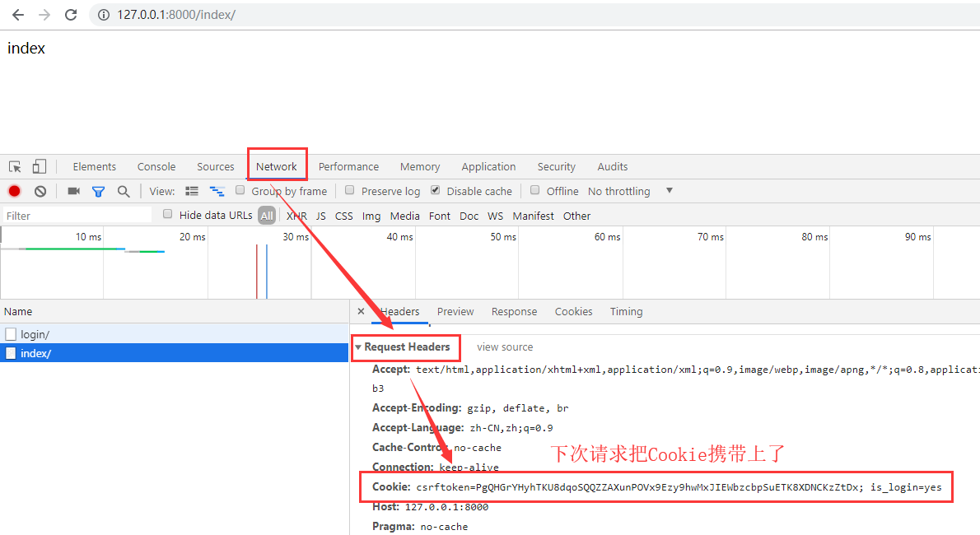This screenshot has height=535, width=980.
Task: Select the index/ request file icon
Action: [x=11, y=353]
